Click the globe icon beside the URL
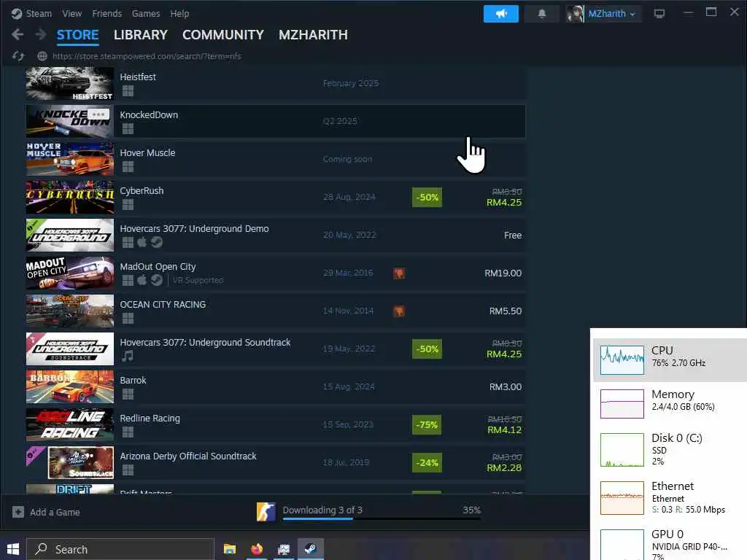 42,56
